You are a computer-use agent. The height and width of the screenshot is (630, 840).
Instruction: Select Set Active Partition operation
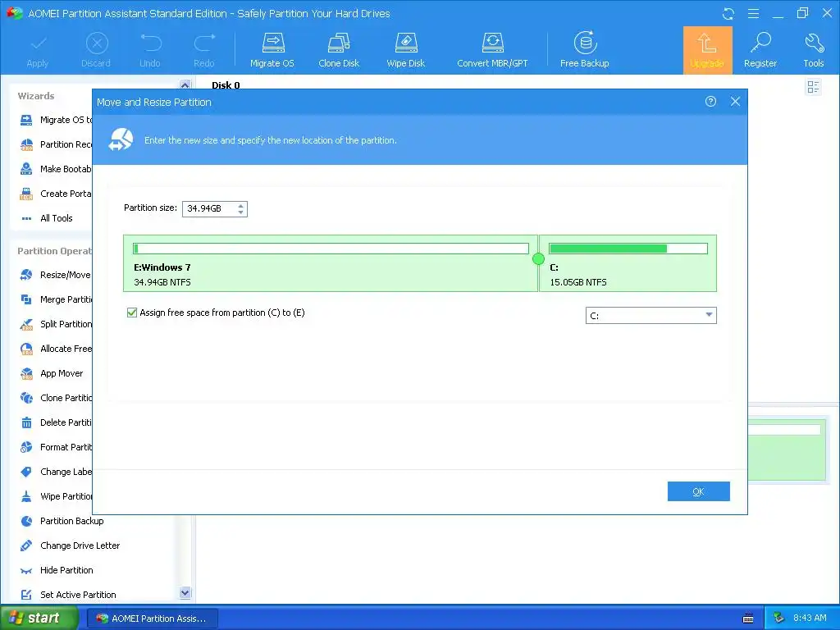[68, 596]
